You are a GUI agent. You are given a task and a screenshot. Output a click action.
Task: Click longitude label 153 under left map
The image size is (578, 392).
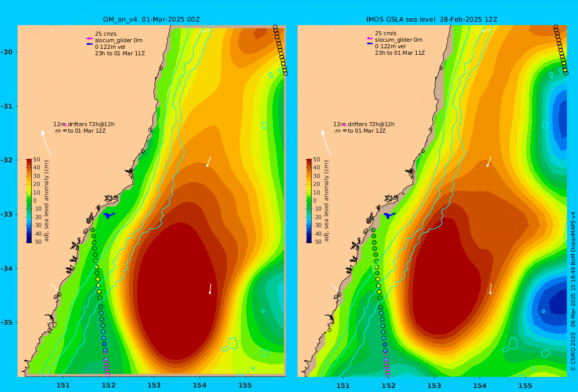pos(154,385)
